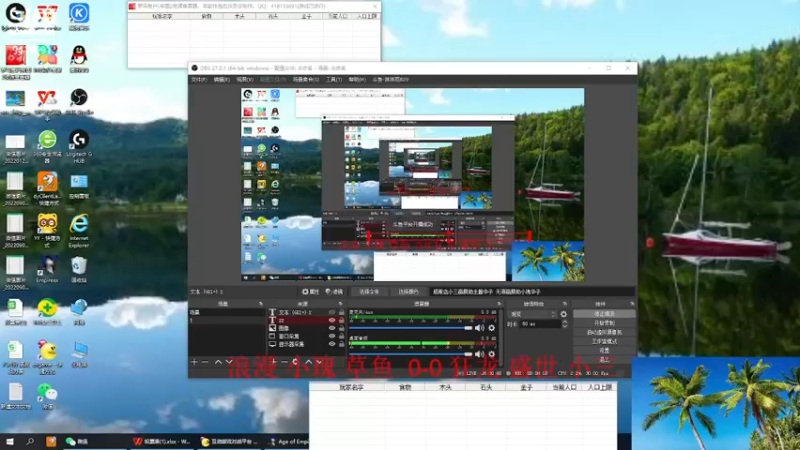Pop out the controls dock

coord(632,304)
